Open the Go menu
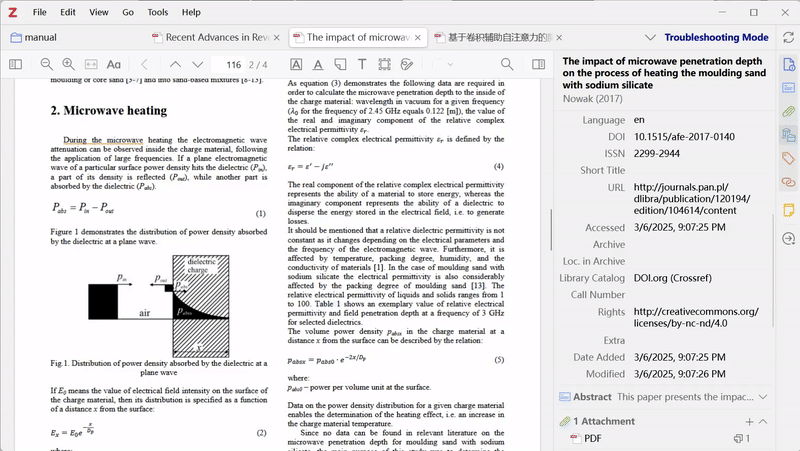 coord(128,12)
